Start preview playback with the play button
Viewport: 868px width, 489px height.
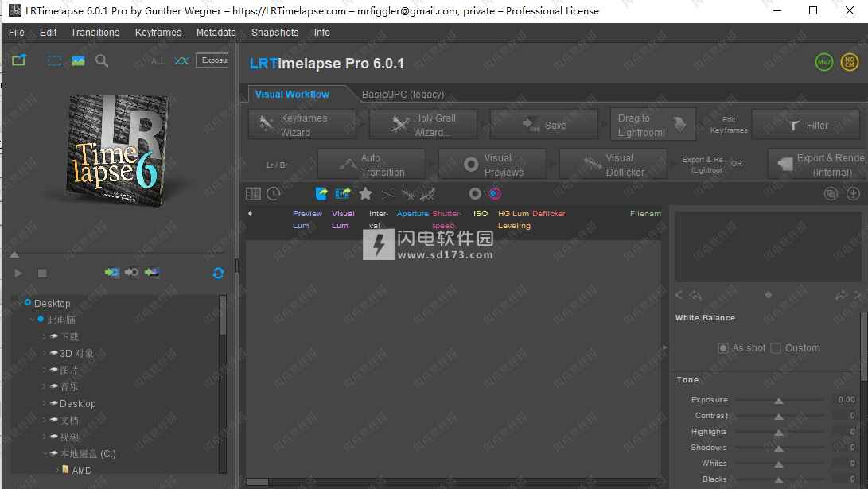click(18, 274)
